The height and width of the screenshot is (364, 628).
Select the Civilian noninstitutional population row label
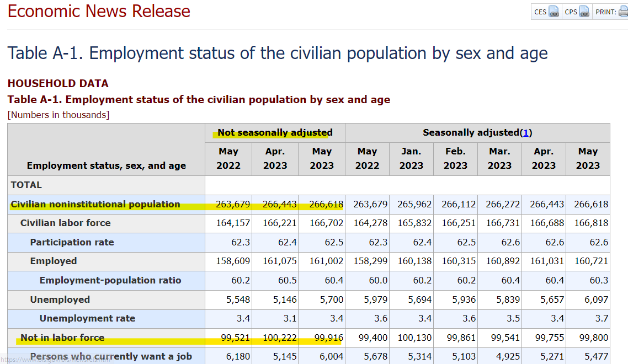95,204
